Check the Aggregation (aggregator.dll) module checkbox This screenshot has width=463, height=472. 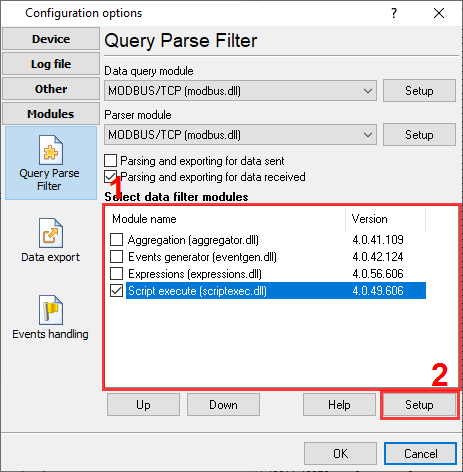(x=116, y=240)
